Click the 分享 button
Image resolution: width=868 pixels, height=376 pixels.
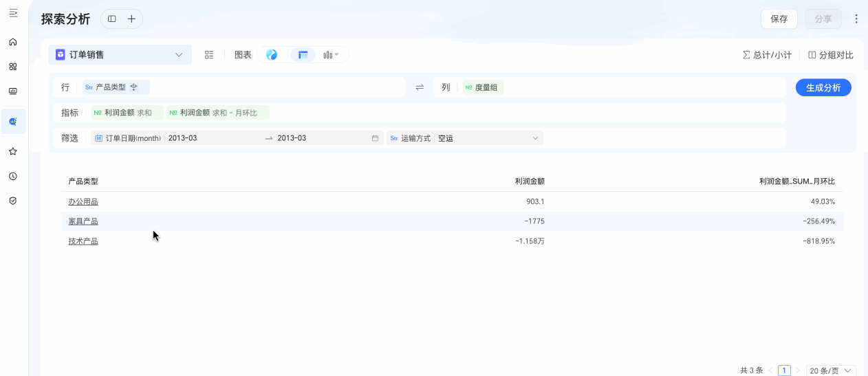coord(823,19)
